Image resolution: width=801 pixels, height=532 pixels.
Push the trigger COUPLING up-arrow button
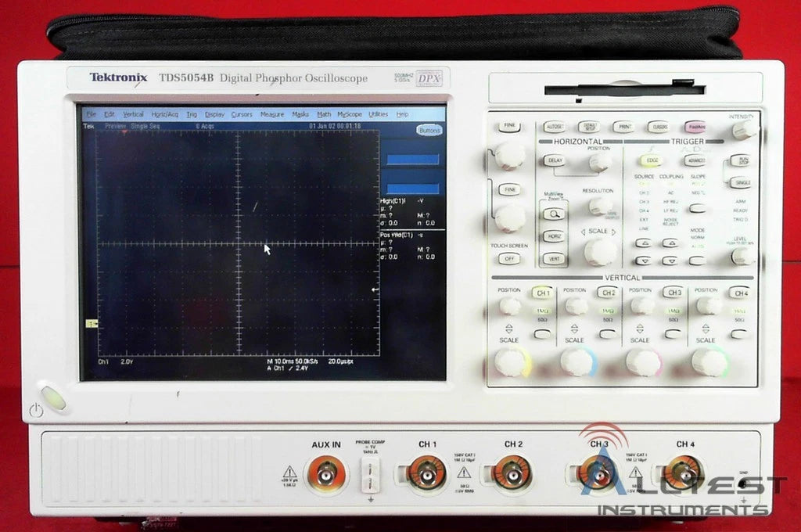[x=670, y=243]
